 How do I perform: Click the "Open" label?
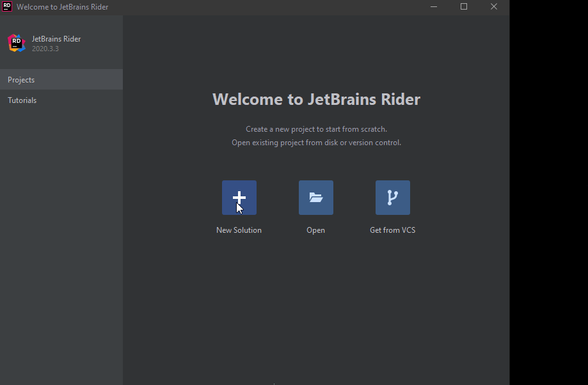point(315,230)
